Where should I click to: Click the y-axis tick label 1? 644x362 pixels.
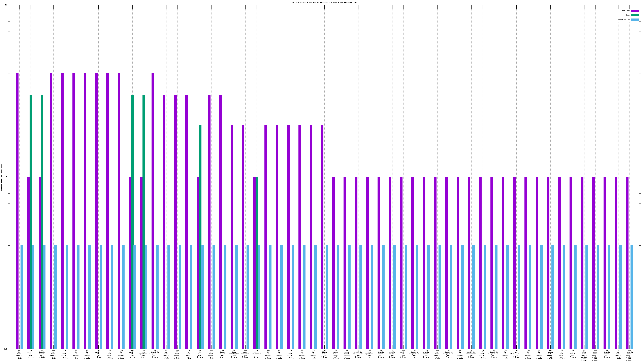(6, 177)
